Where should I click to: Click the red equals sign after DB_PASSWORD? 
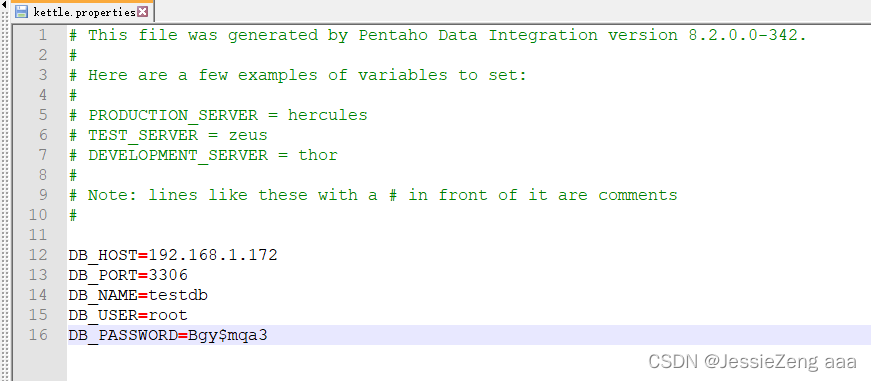point(183,335)
